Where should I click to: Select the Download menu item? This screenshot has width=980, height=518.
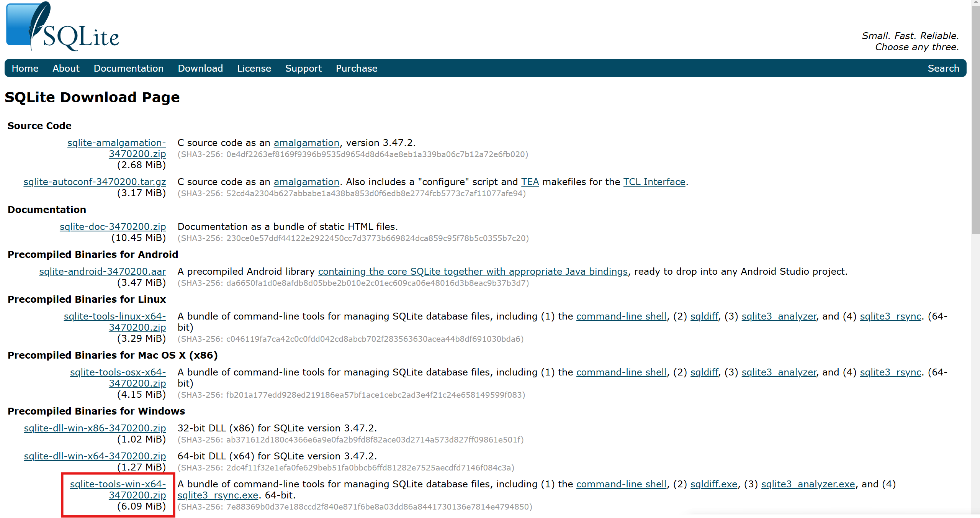click(200, 68)
